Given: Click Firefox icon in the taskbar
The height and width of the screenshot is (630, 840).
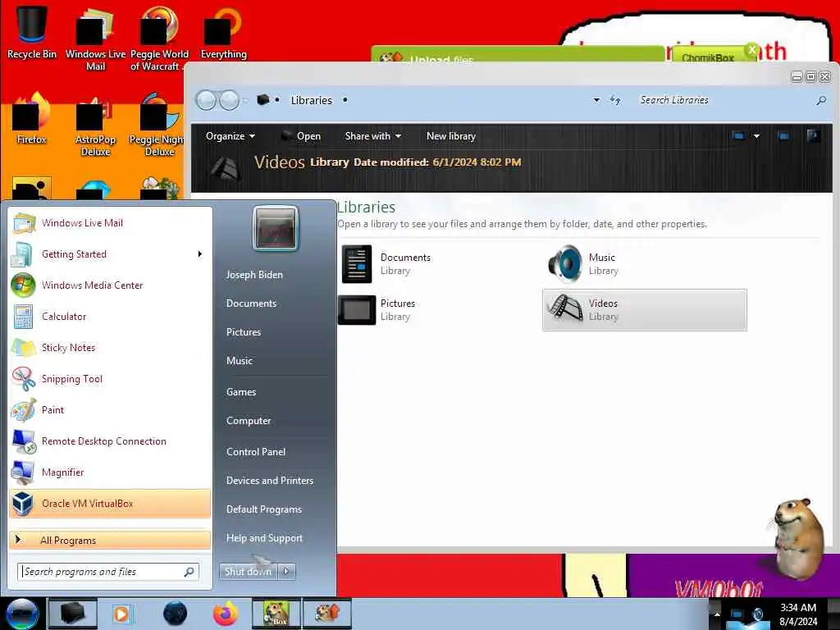Looking at the screenshot, I should (x=226, y=614).
